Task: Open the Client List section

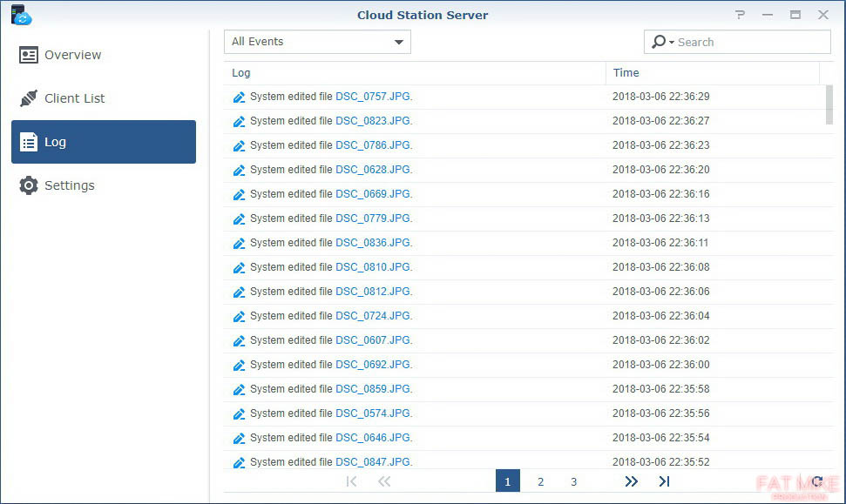Action: point(104,98)
